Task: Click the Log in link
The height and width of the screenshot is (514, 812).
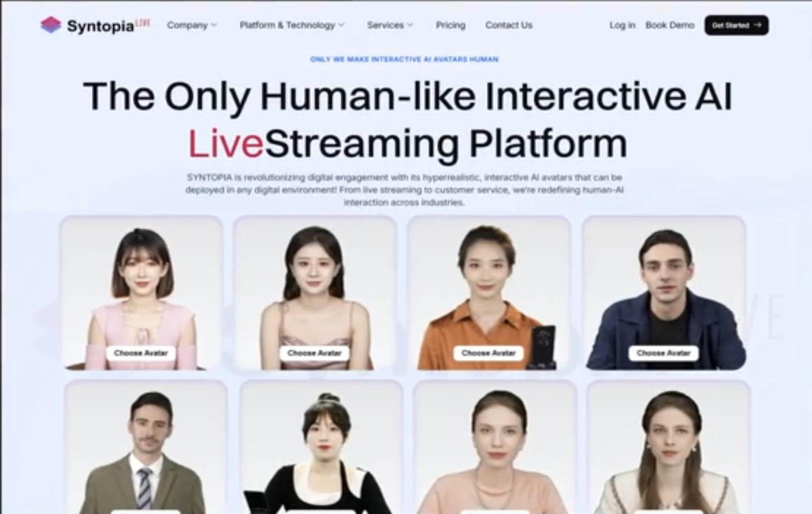Action: click(622, 25)
